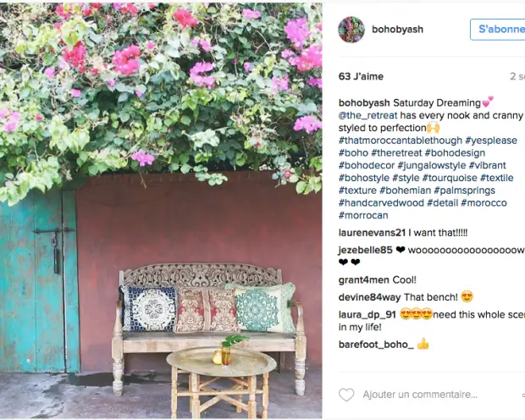
Task: Open hashtag #handcarvedwood
Action: point(381,203)
